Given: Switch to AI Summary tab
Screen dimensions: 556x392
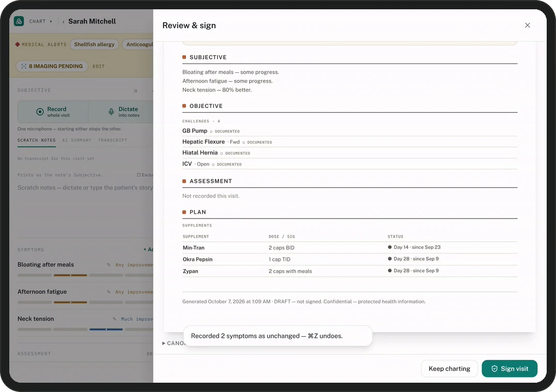Looking at the screenshot, I should pyautogui.click(x=76, y=140).
